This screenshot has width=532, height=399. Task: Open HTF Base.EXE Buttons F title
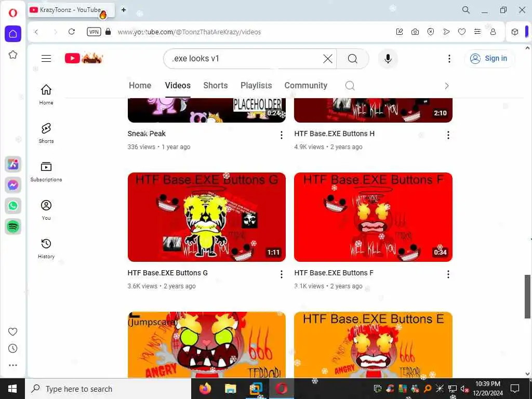[x=334, y=273]
